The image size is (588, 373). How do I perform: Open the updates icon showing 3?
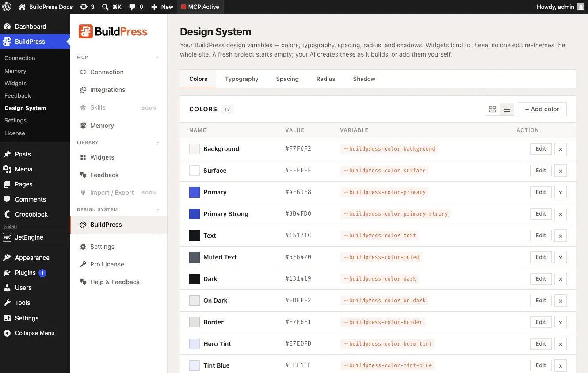tap(84, 7)
